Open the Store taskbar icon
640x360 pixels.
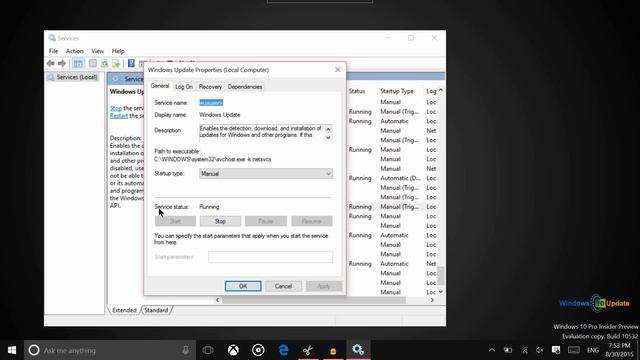click(333, 350)
